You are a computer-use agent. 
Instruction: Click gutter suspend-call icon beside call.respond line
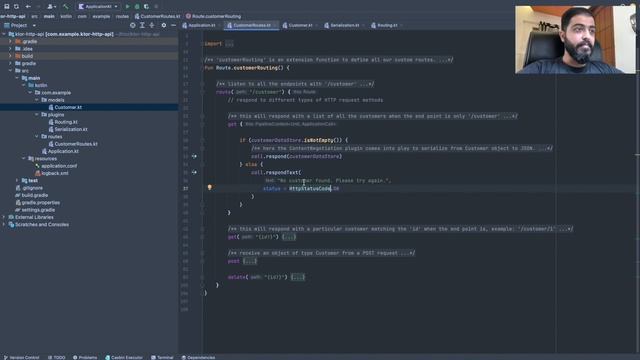click(194, 156)
